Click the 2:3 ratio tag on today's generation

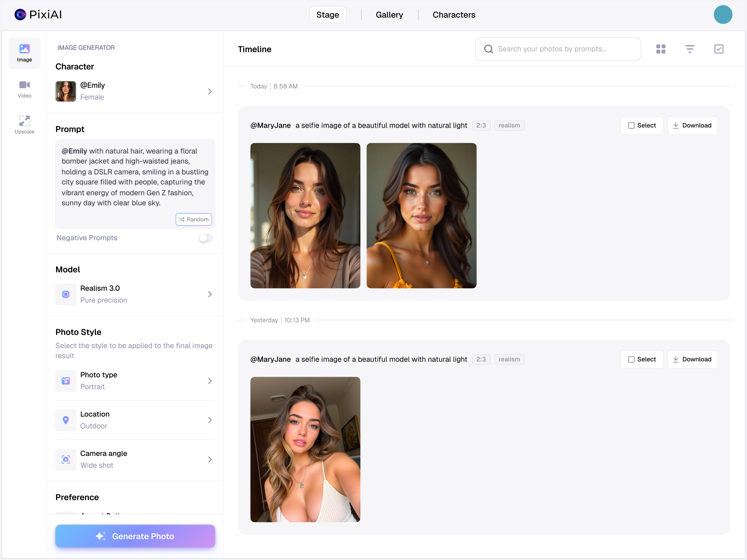(481, 126)
